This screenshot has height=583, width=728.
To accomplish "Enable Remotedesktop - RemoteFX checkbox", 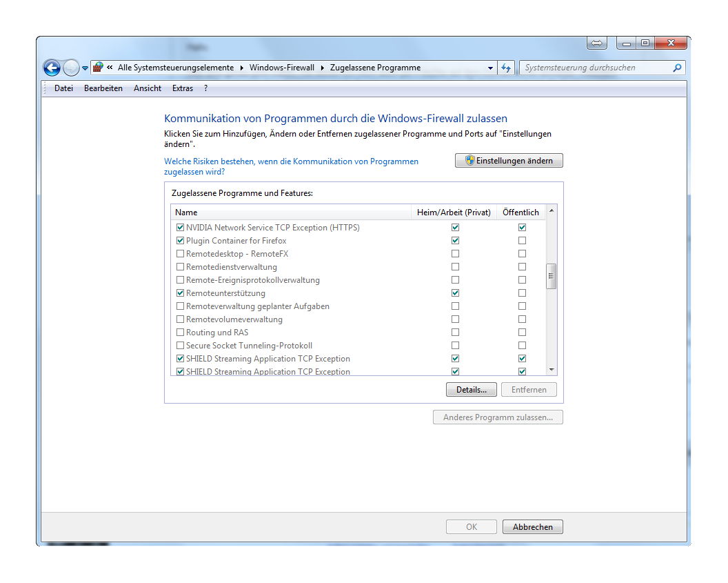I will point(180,254).
